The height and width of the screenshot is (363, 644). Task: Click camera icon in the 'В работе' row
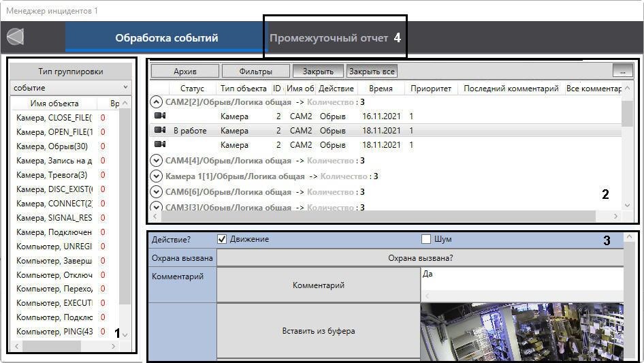pos(160,131)
